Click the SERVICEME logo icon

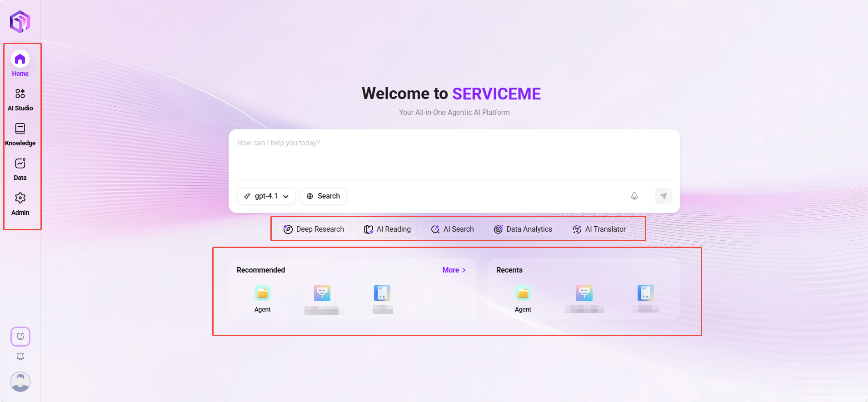click(20, 21)
